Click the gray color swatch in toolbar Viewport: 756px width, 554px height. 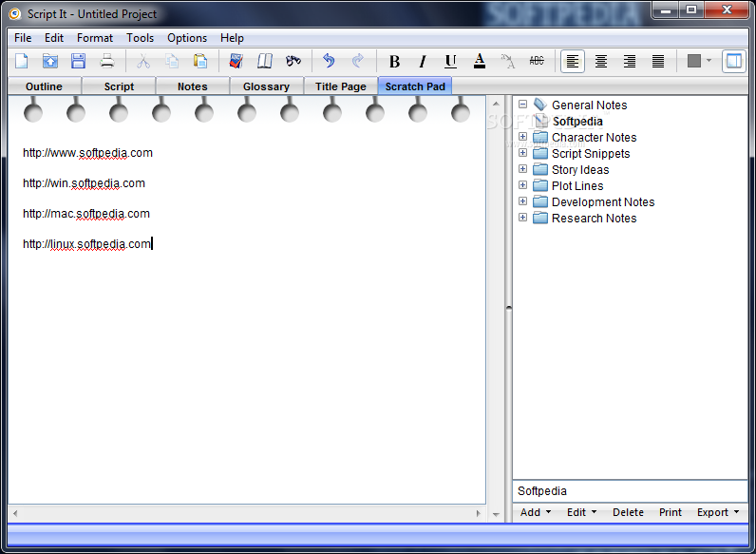point(694,61)
